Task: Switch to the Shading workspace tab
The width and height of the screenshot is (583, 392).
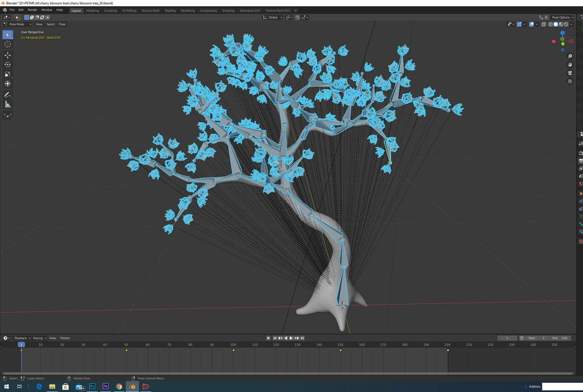Action: click(x=170, y=10)
